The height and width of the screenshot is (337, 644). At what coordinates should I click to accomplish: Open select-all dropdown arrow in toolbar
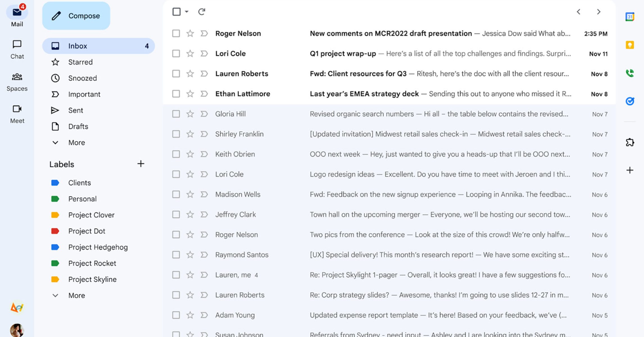click(187, 12)
